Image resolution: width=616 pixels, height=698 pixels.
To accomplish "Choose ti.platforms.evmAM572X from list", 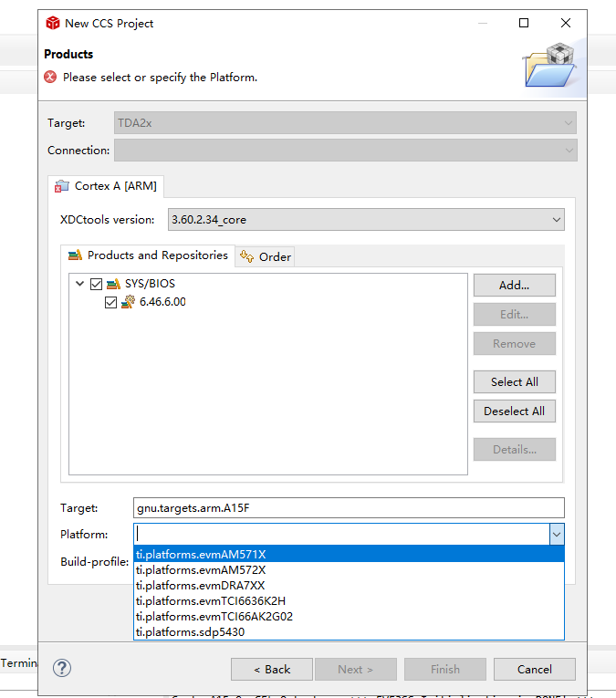I will coord(349,569).
